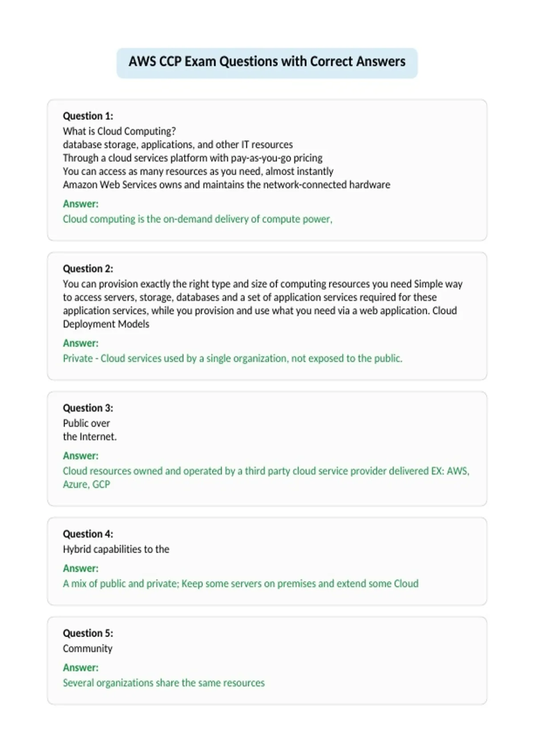Click the Question 5 heading
This screenshot has width=534, height=756.
(88, 633)
